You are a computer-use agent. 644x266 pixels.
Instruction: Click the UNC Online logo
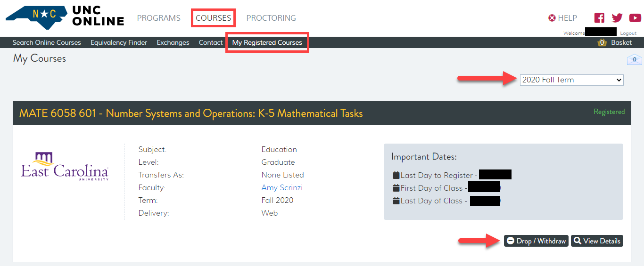click(x=65, y=17)
